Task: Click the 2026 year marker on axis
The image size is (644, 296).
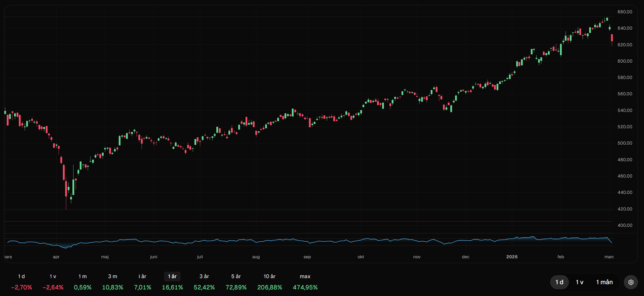Action: (512, 257)
